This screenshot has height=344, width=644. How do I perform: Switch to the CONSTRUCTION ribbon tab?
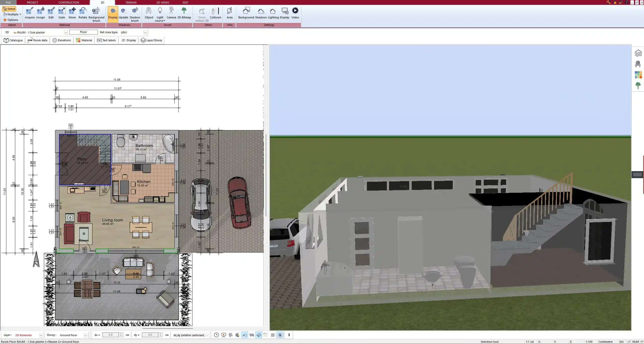(68, 2)
